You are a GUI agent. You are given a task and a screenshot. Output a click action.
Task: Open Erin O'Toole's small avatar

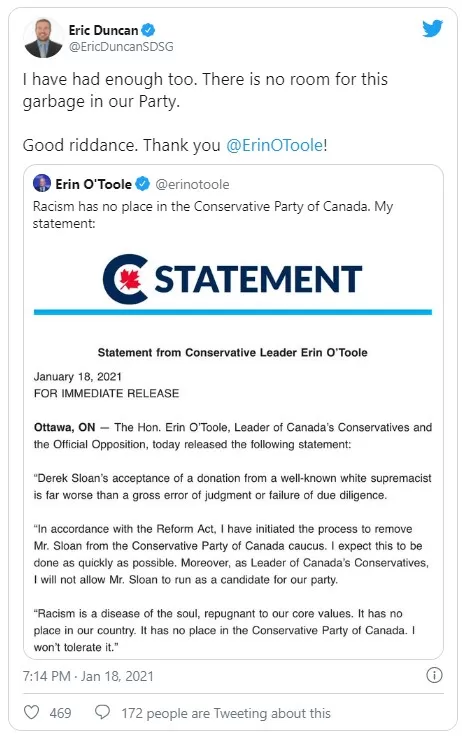pos(42,183)
